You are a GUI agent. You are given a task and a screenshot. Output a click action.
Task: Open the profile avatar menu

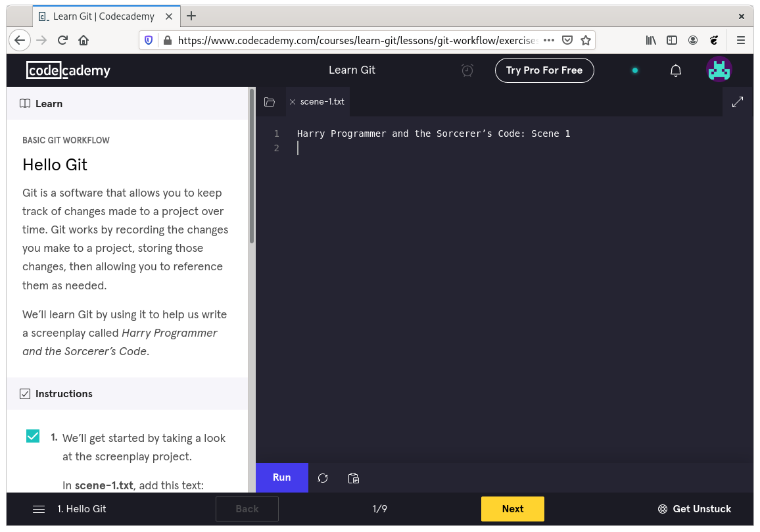(719, 70)
